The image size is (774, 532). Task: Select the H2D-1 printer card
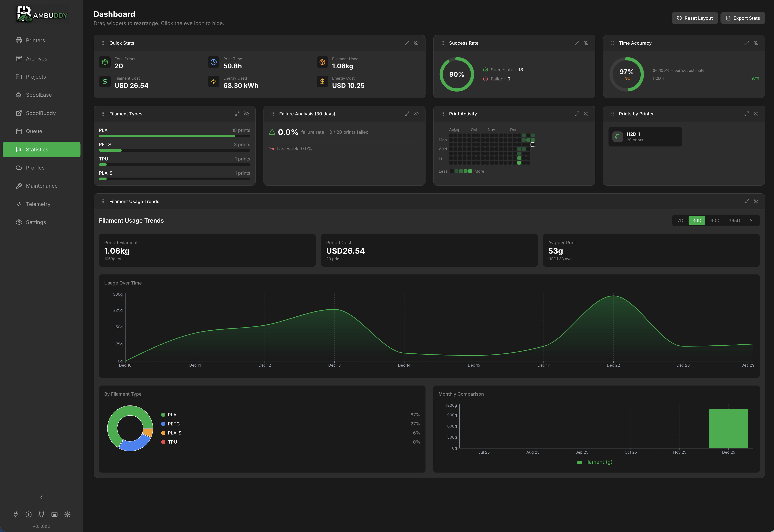645,136
